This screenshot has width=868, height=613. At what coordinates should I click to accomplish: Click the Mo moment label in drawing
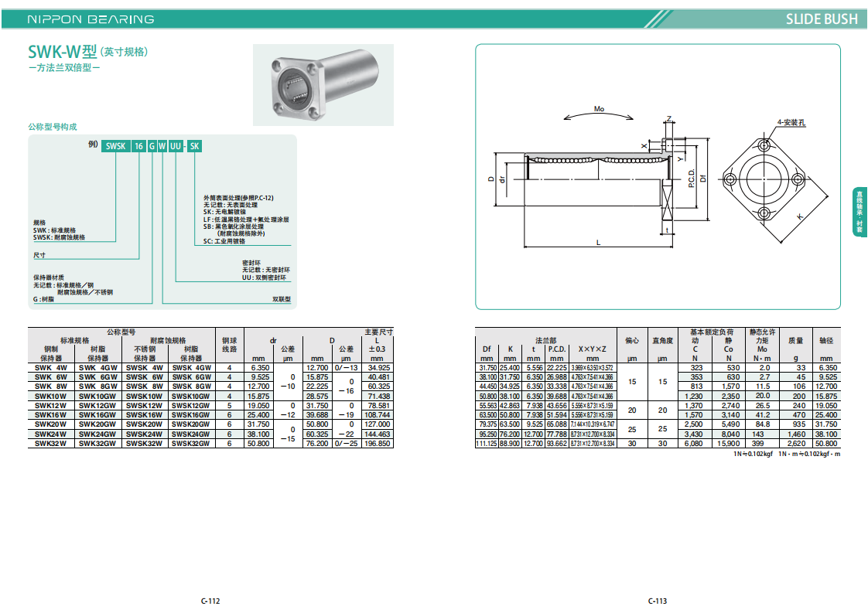pyautogui.click(x=599, y=109)
